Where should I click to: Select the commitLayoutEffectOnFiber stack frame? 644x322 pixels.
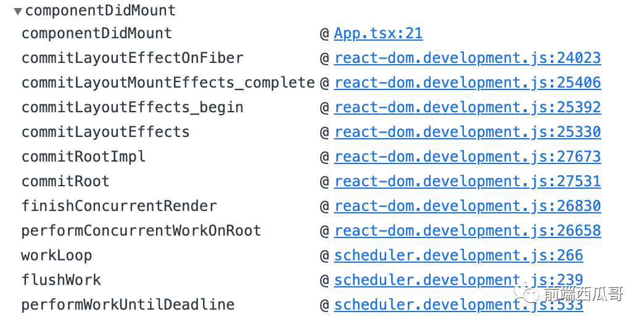[132, 58]
